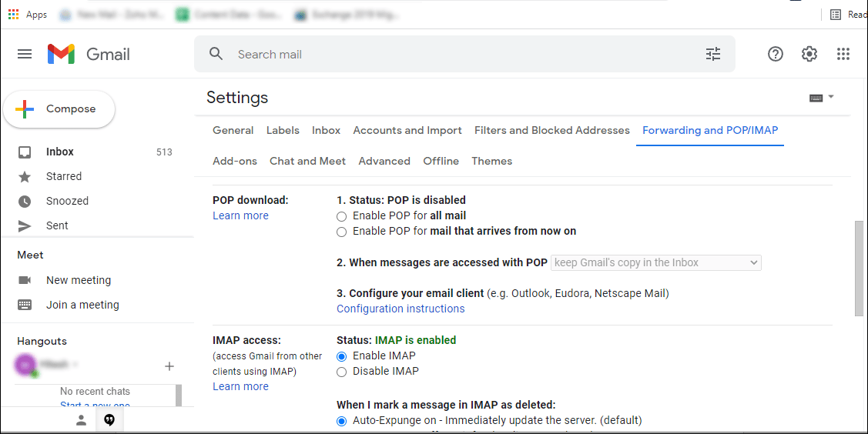This screenshot has height=434, width=868.
Task: Click the Inbox count 513
Action: tap(164, 152)
